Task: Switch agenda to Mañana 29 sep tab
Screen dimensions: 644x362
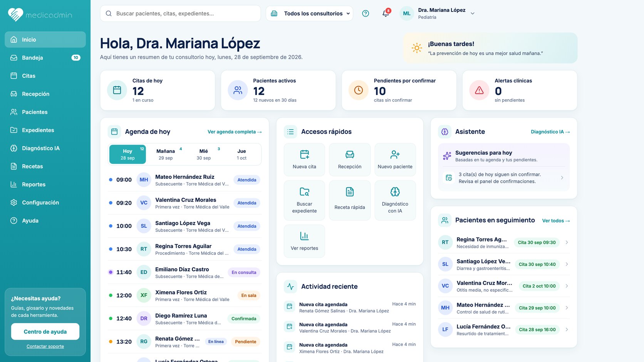Action: (166, 154)
